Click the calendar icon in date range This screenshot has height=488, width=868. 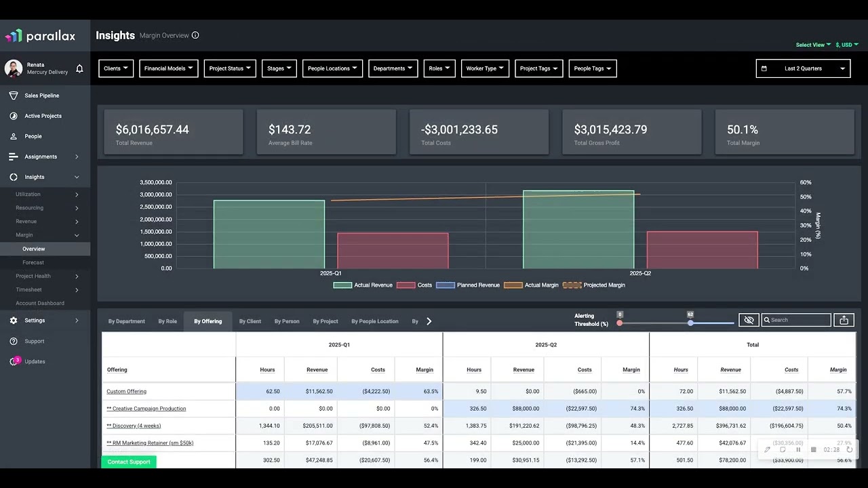[764, 68]
